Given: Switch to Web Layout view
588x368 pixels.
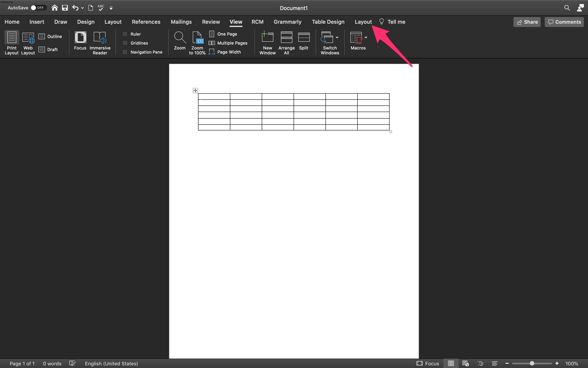Looking at the screenshot, I should 28,43.
